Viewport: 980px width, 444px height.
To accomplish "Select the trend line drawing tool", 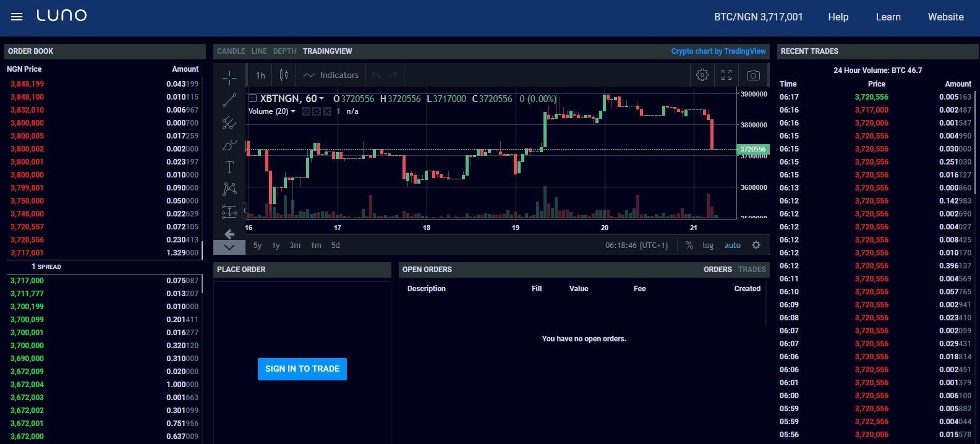I will (x=229, y=100).
